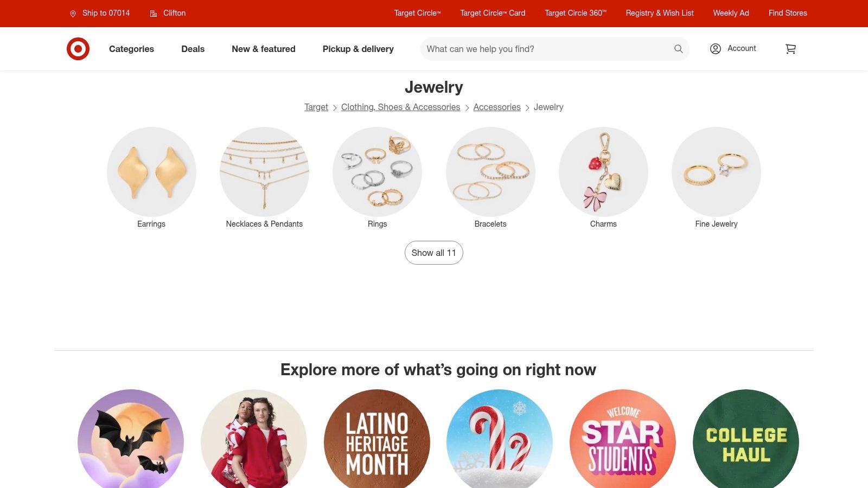868x488 pixels.
Task: Open the Earrings category image
Action: [151, 172]
